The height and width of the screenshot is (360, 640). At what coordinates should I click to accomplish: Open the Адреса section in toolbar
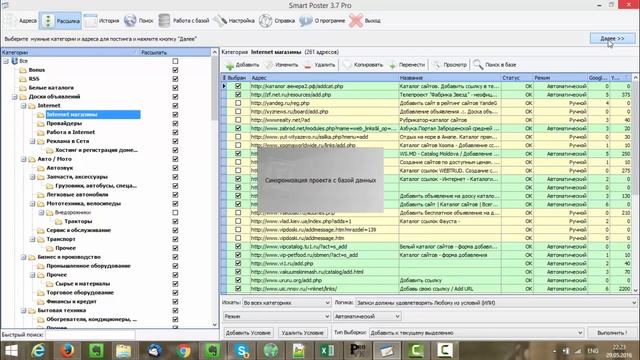pos(21,20)
